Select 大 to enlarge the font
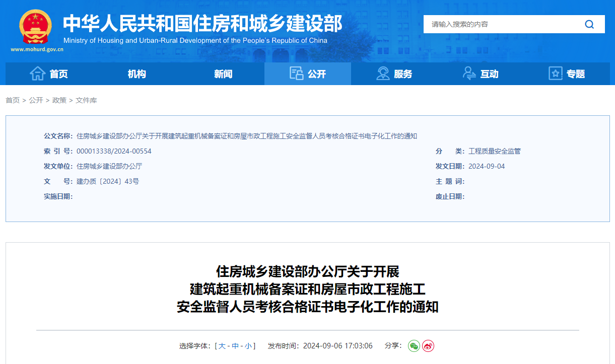 pos(223,346)
